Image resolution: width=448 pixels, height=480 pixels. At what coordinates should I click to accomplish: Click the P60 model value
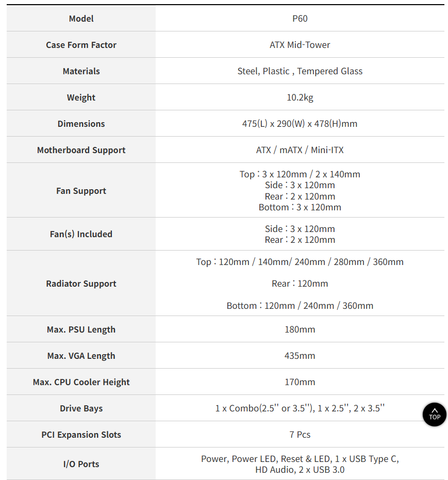click(300, 19)
